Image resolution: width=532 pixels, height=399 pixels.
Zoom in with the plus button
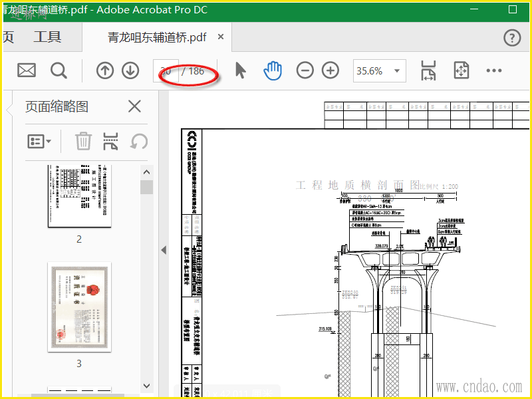pyautogui.click(x=331, y=70)
